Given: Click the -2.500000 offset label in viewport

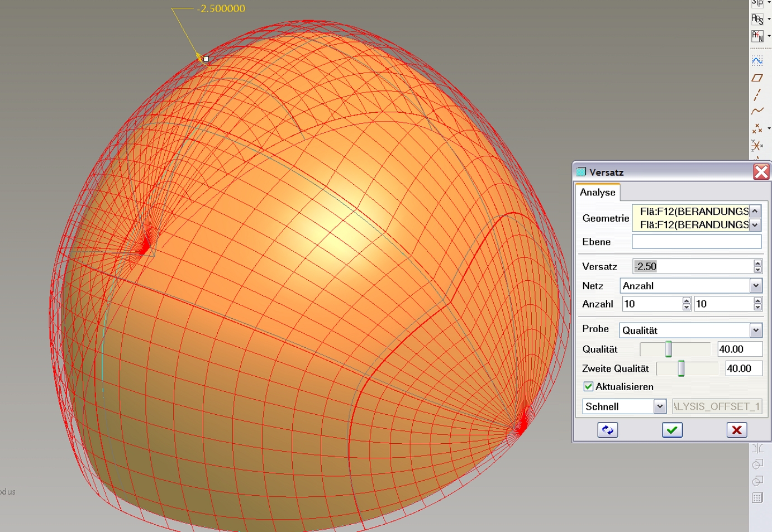Looking at the screenshot, I should click(221, 9).
